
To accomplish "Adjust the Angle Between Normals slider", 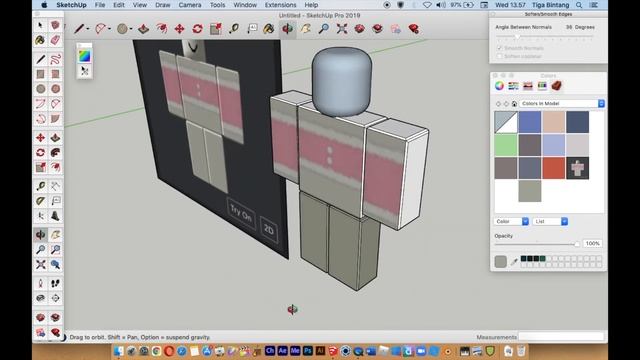I will point(544,37).
